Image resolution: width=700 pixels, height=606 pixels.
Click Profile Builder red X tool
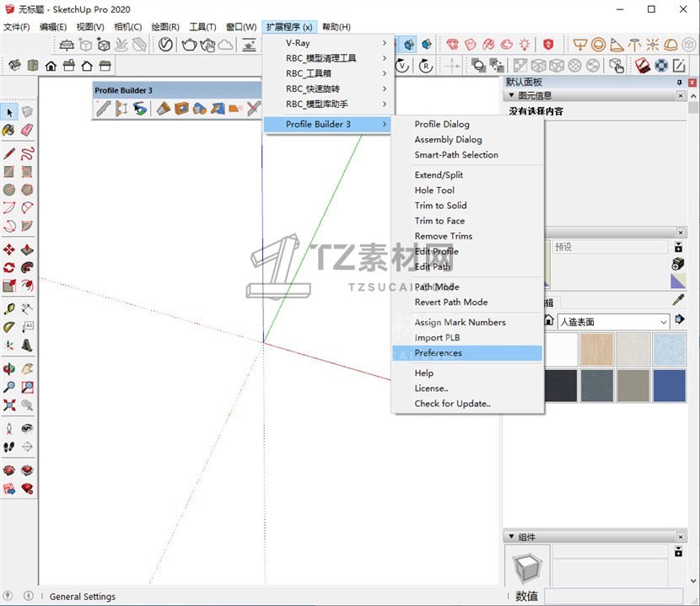(254, 109)
